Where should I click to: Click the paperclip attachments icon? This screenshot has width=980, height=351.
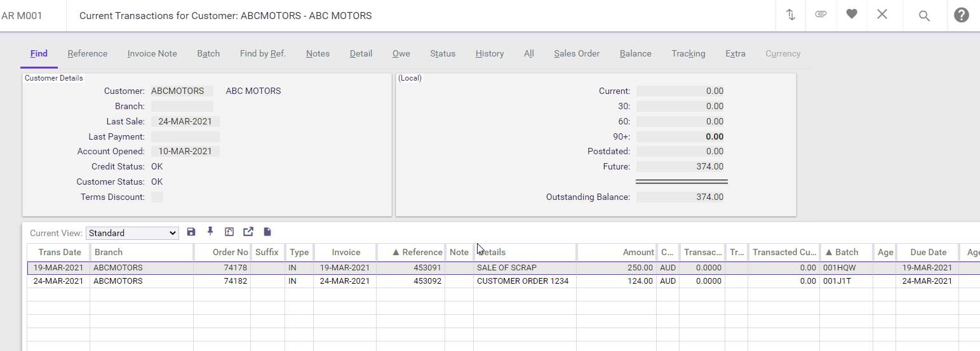coord(821,15)
